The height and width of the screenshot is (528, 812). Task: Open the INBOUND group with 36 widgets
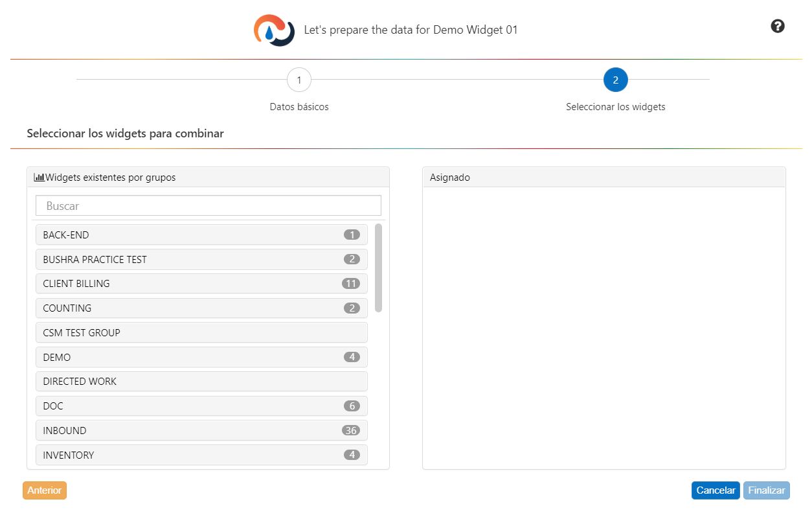click(x=201, y=431)
